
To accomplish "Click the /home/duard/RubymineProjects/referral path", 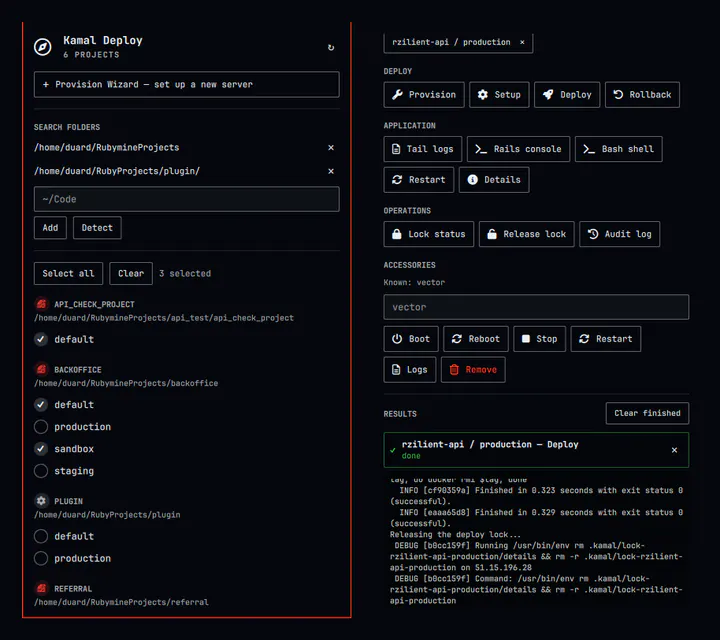I will (121, 602).
